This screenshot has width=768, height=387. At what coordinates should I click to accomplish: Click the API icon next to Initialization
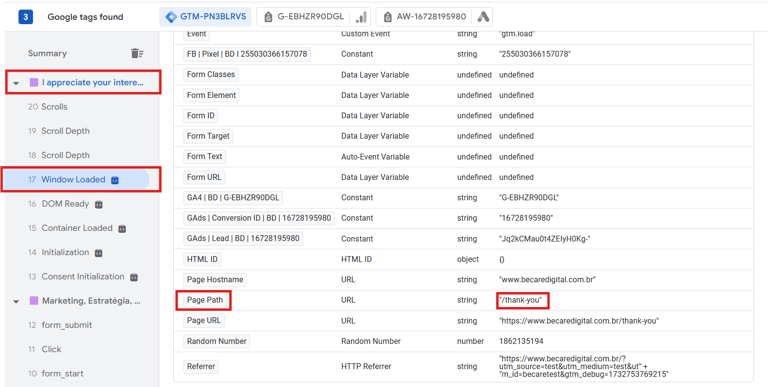[98, 253]
